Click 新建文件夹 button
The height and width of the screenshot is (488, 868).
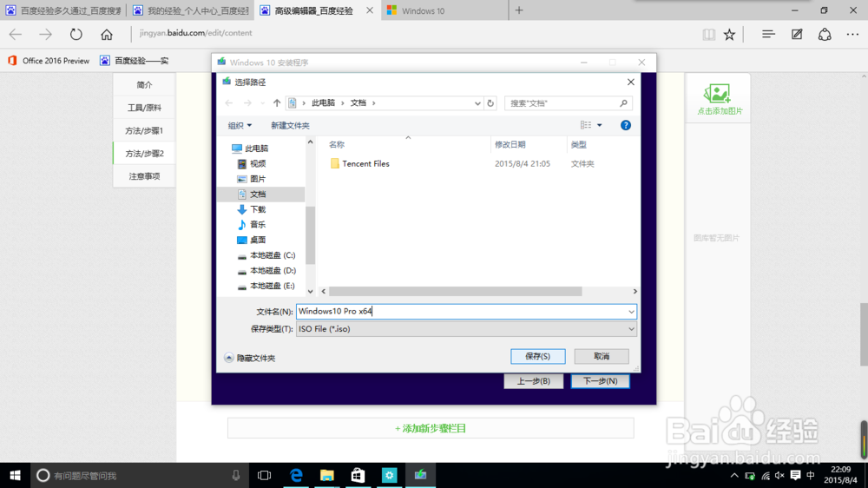tap(290, 126)
